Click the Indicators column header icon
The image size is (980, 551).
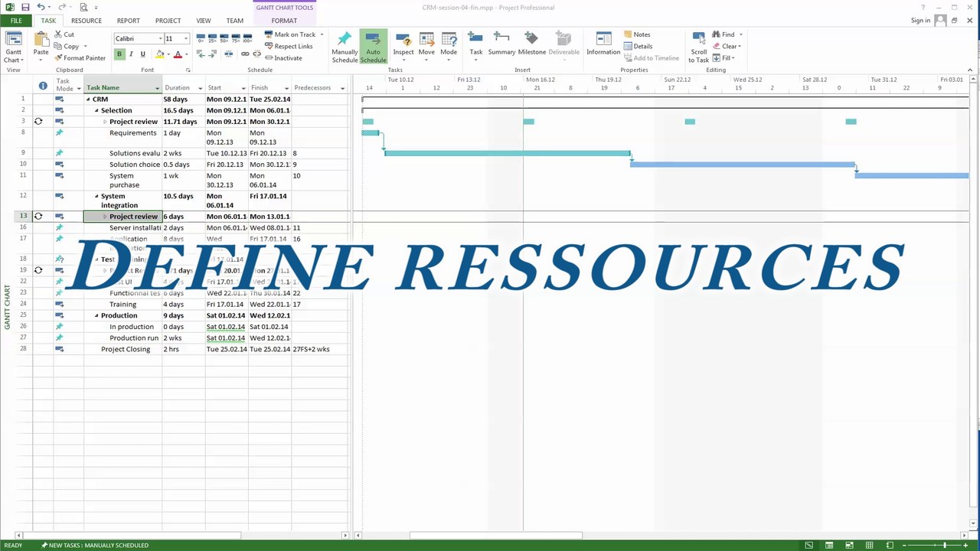point(43,86)
